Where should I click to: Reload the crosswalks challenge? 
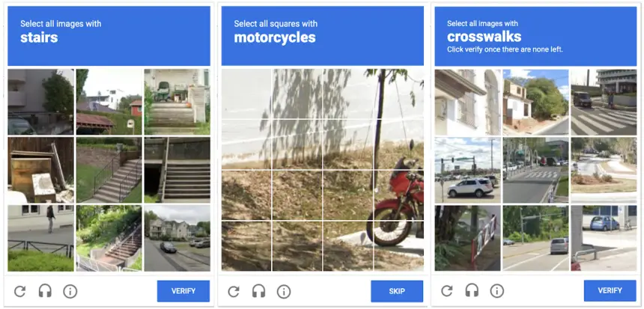447,291
